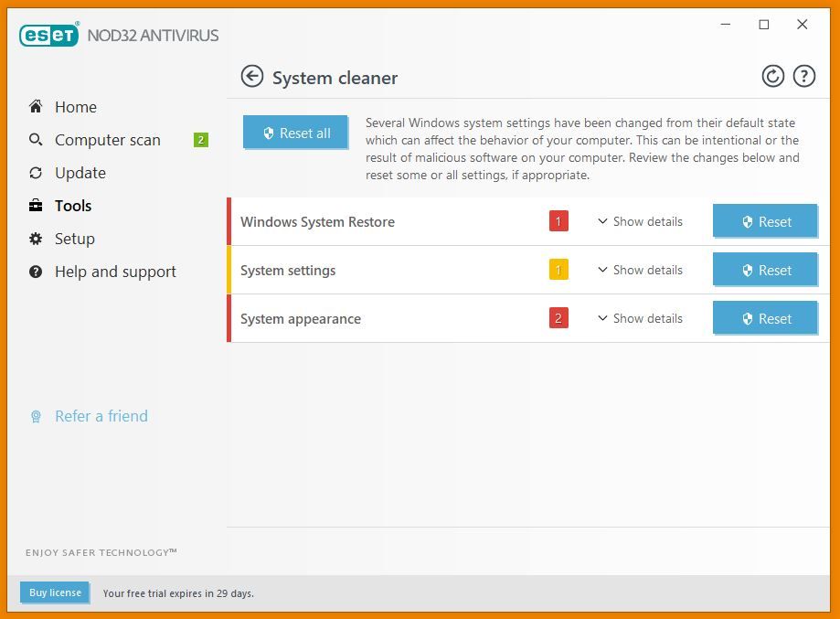Click the red 2 badge for System appearance
Screen dimensions: 840x619
coord(558,318)
